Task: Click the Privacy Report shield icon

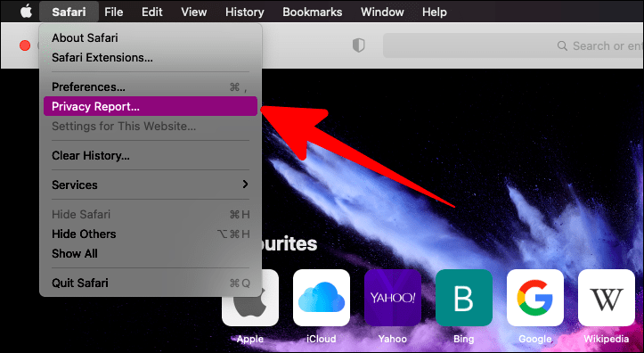Action: [359, 45]
